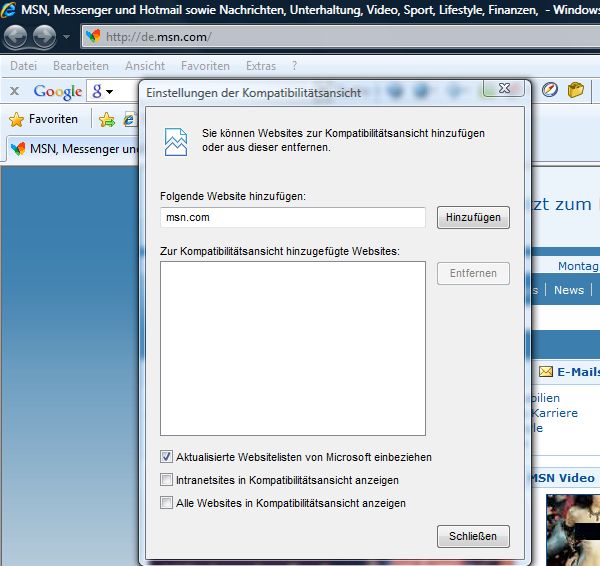Check Intranetsites in Kompatibilitätsansicht anzeigen

(166, 480)
